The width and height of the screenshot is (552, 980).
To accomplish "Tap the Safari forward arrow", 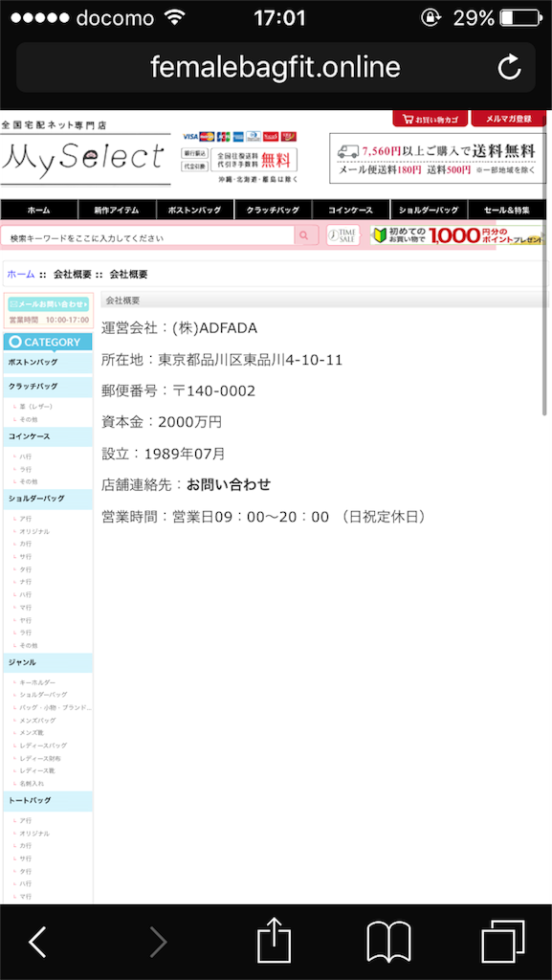I will 159,942.
